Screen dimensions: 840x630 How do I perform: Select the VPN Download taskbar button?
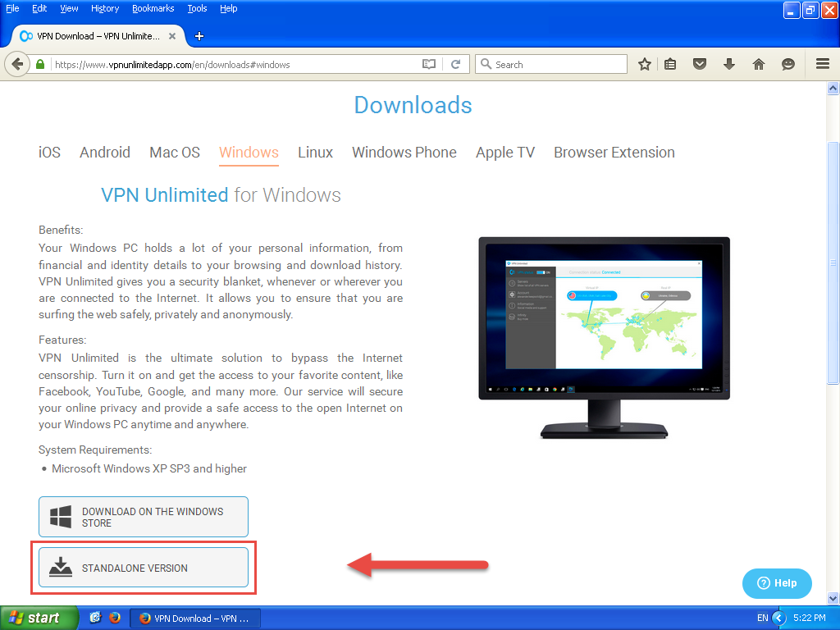195,619
